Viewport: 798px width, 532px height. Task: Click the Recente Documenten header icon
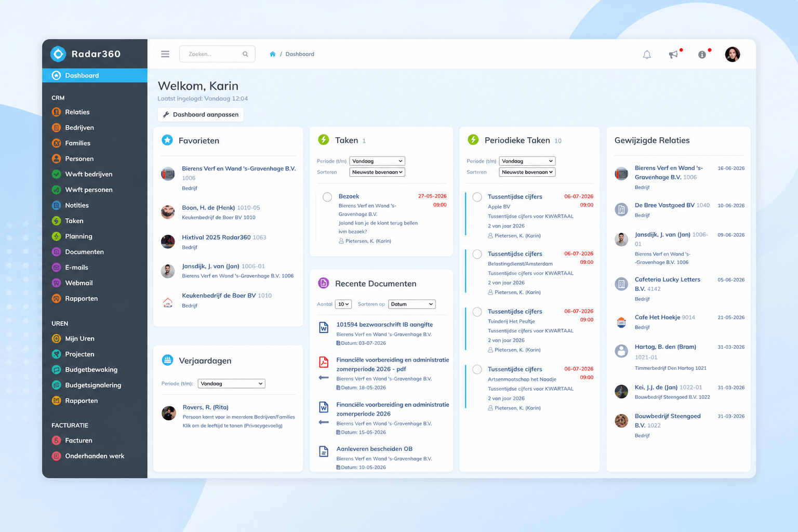[323, 283]
